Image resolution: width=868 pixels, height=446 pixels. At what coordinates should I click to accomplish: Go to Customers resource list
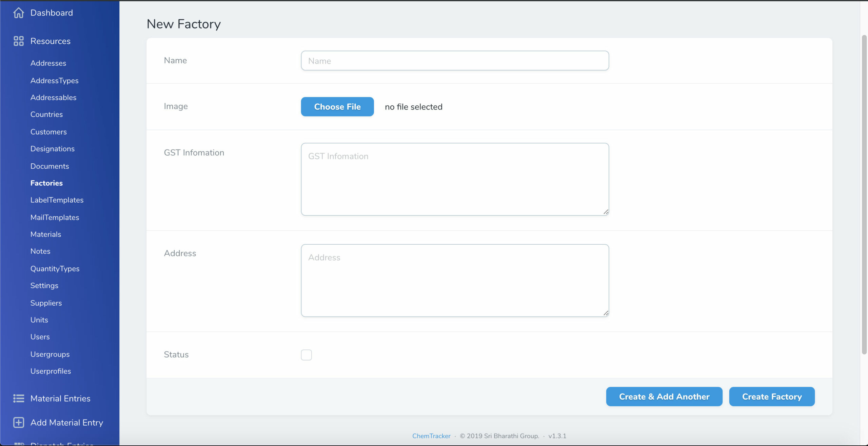[x=48, y=132]
